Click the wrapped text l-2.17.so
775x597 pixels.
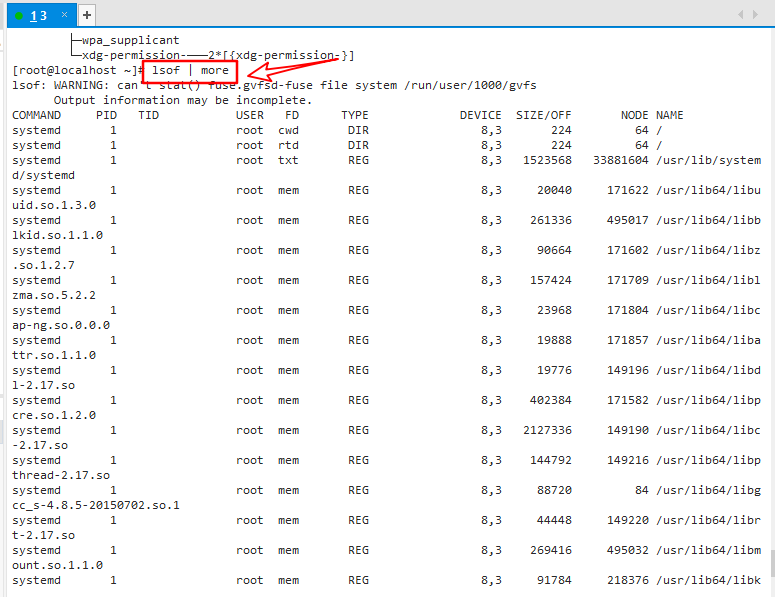click(43, 385)
